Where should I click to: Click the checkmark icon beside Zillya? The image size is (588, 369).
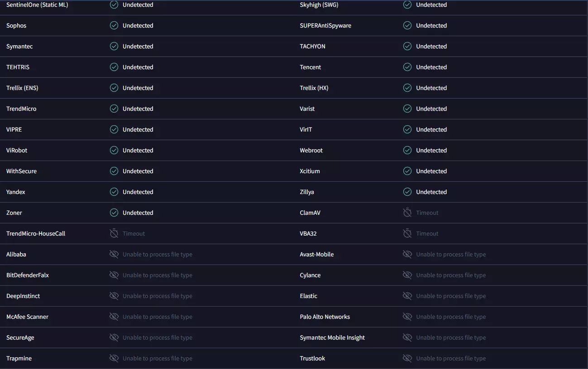(x=407, y=192)
